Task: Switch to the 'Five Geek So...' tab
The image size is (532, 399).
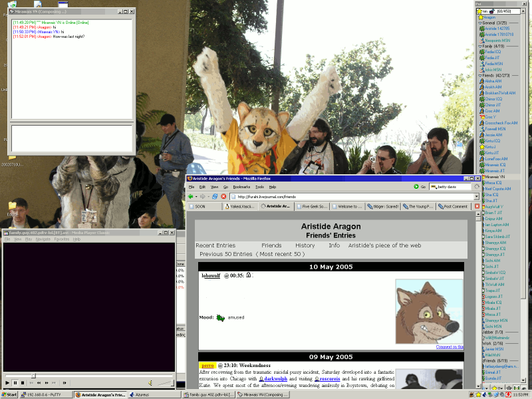Action: tap(313, 207)
